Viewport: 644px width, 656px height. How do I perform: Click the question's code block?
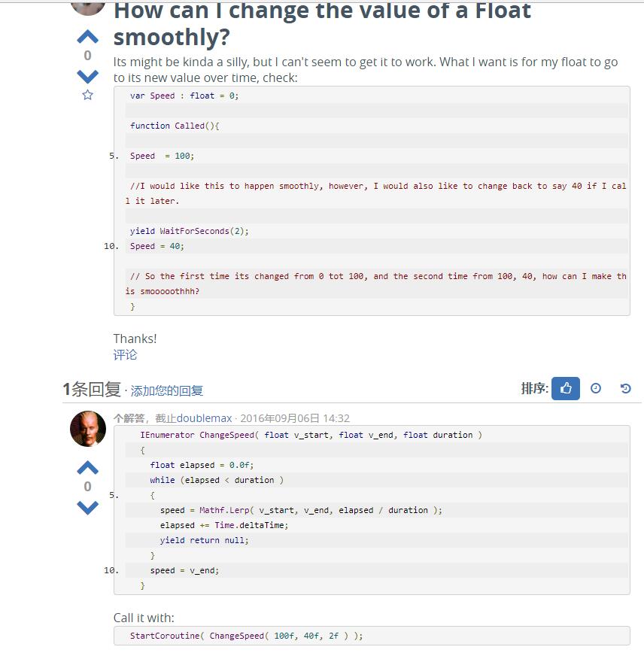[372, 201]
